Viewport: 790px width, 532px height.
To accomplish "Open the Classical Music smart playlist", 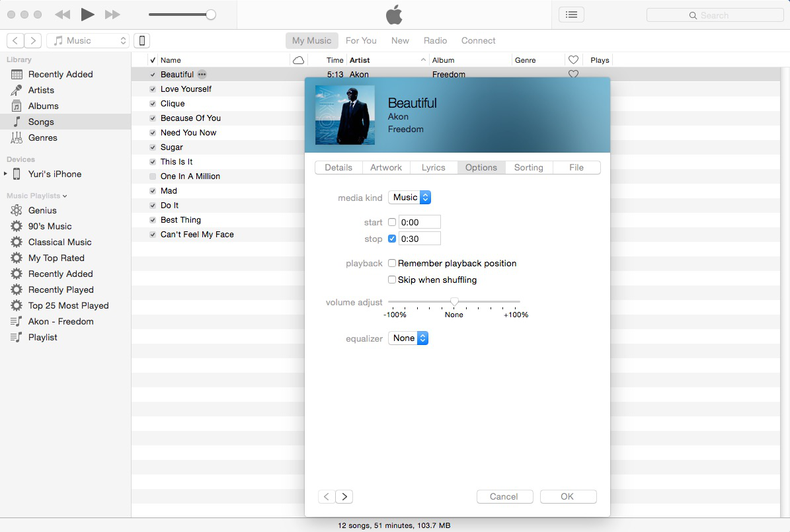I will [65, 243].
